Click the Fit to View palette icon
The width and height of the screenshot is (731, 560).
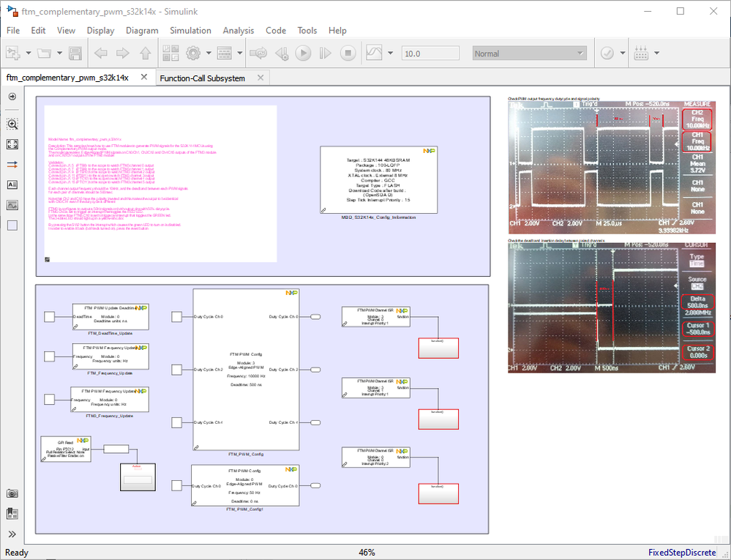coord(12,144)
